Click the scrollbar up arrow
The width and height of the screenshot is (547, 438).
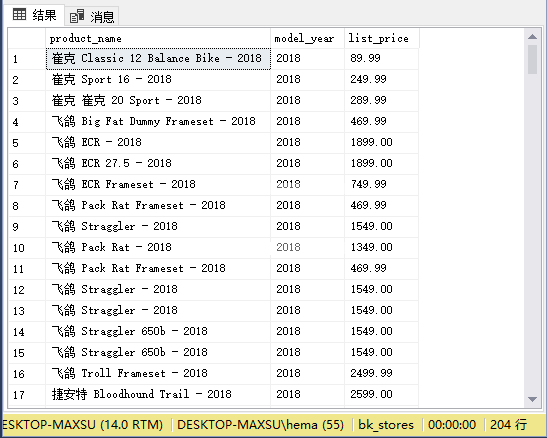tap(532, 37)
